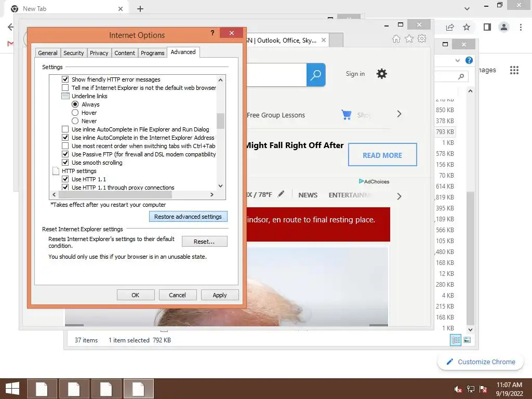Click Chrome tab search down chevron
The height and width of the screenshot is (399, 532).
pos(467,8)
